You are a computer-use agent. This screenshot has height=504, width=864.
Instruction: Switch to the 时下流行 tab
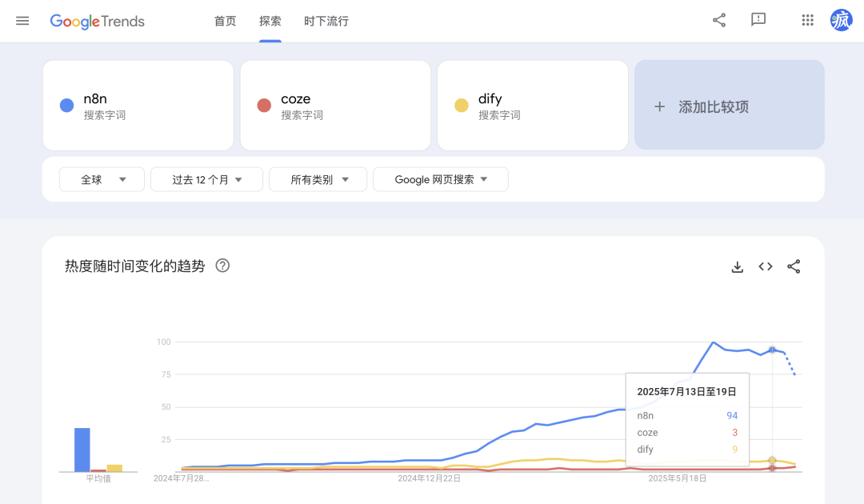point(326,21)
